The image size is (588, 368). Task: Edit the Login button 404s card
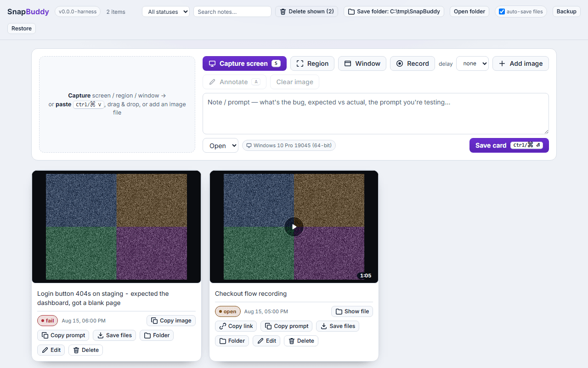(51, 350)
